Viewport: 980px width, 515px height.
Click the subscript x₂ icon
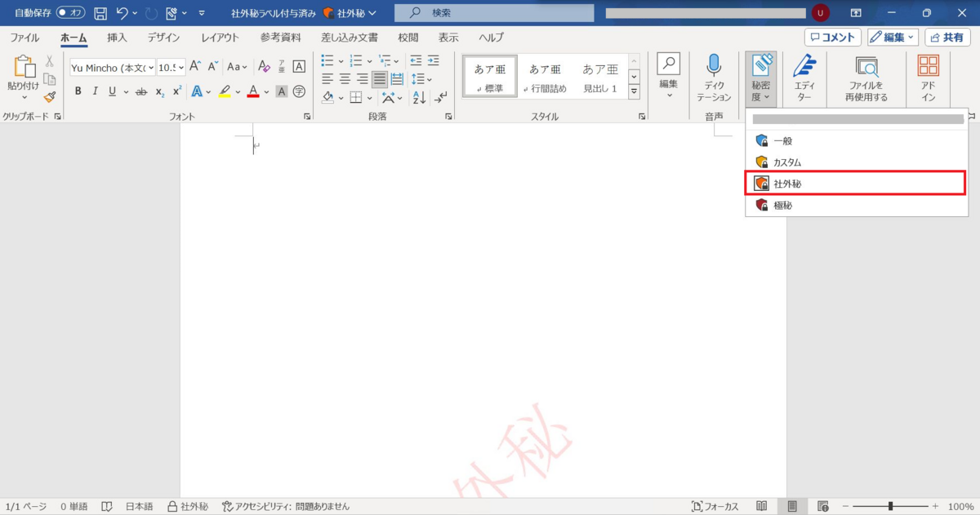coord(160,91)
